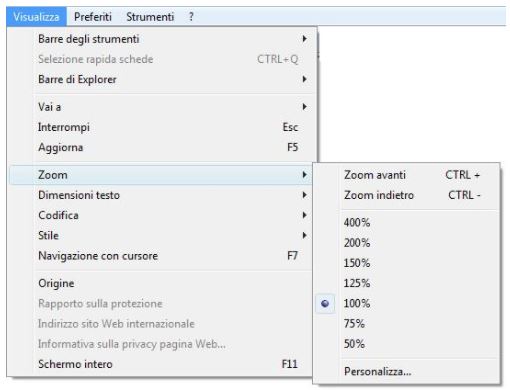Open the Preferiti menu

[x=93, y=17]
